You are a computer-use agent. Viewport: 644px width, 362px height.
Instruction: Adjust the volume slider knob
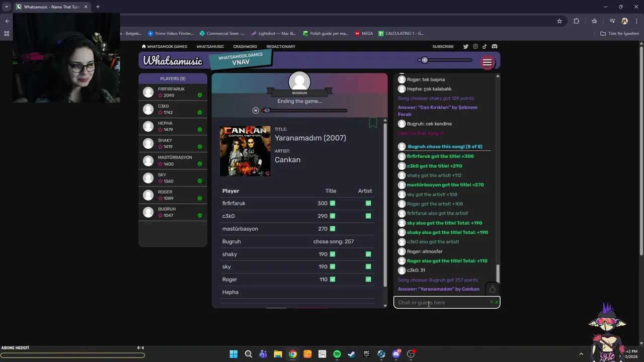tap(424, 60)
